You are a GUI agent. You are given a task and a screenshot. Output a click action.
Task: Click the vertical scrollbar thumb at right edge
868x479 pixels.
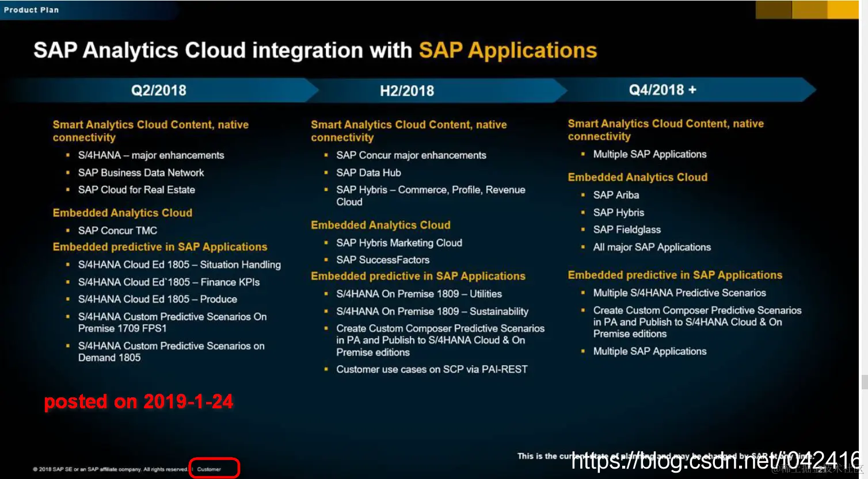click(x=864, y=382)
